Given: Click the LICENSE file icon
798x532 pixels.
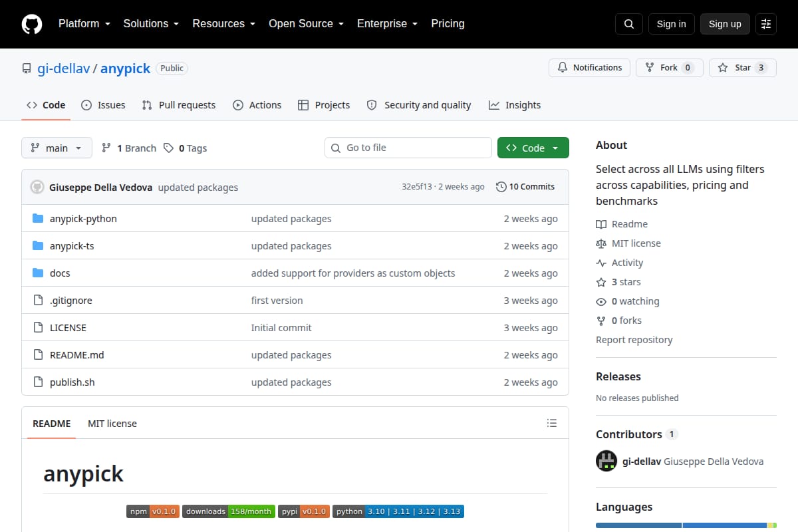Looking at the screenshot, I should pos(38,328).
